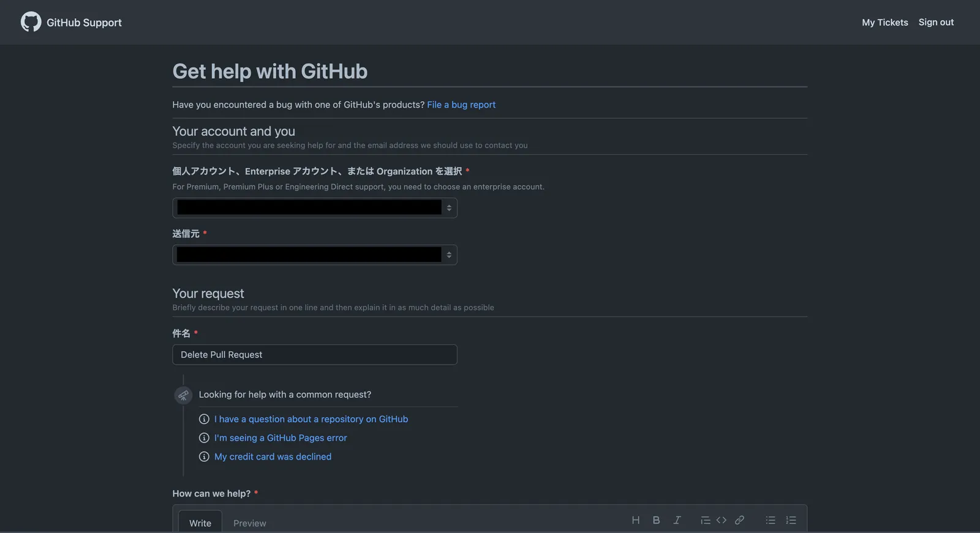Expand the account selection dropdown
980x533 pixels.
click(x=315, y=208)
